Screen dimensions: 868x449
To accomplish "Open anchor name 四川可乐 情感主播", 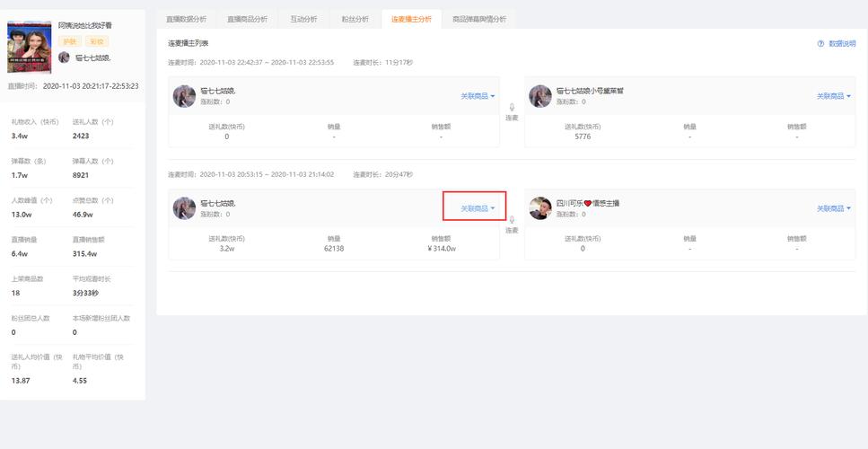I will (587, 203).
